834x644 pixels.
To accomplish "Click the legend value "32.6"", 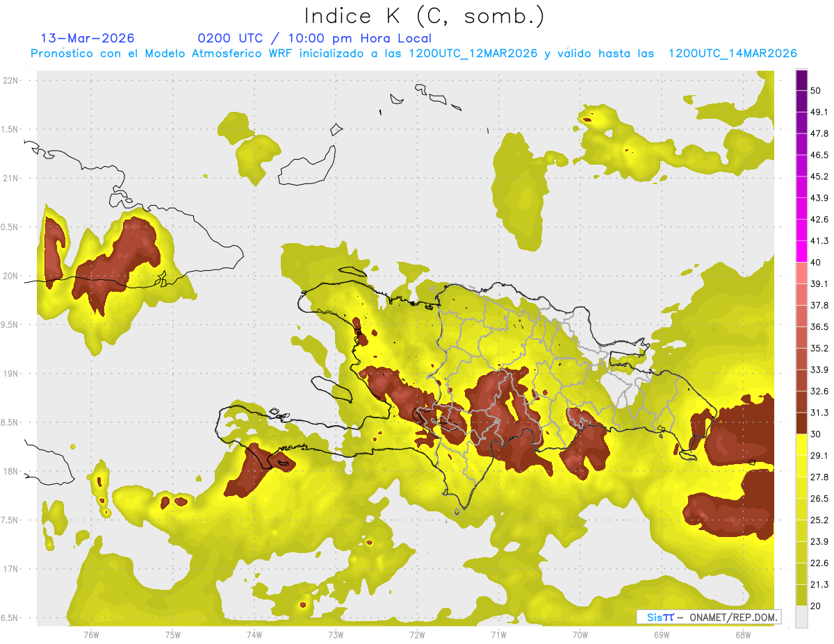I will point(819,391).
